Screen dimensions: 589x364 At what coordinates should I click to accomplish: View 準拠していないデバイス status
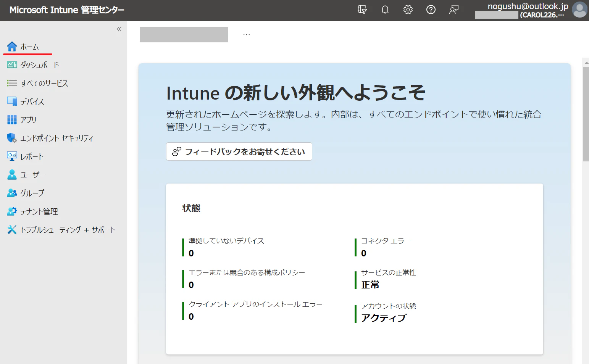click(226, 247)
